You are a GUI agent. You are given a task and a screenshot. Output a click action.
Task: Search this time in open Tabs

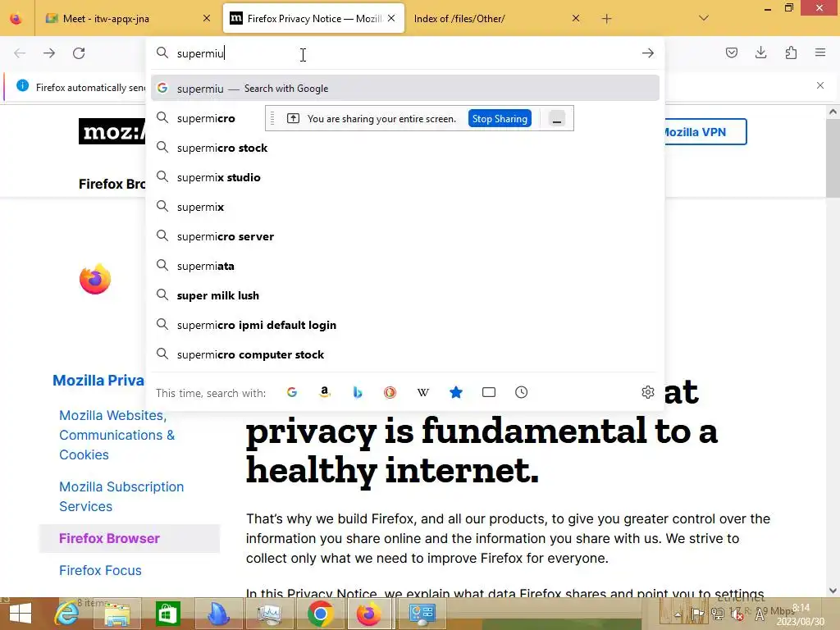coord(489,393)
